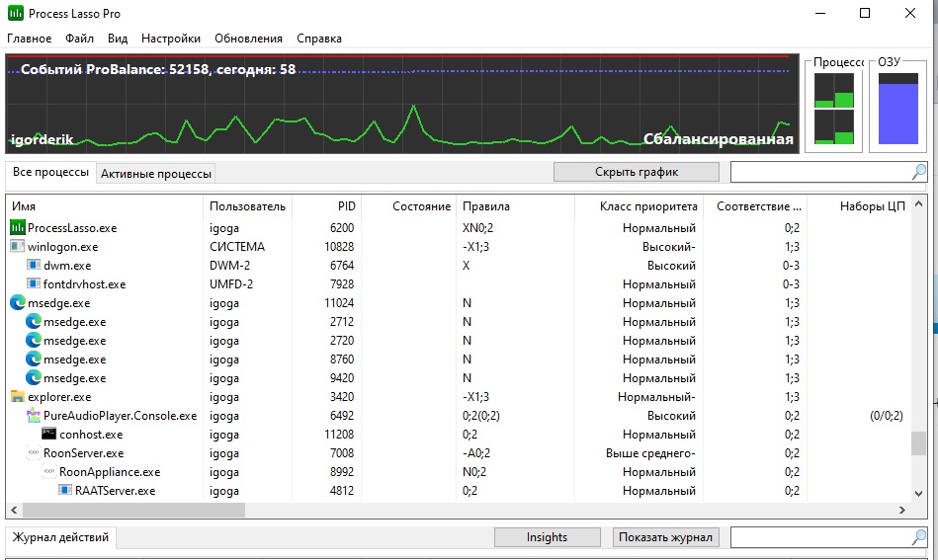Click the CPU sets cell '(0/0;2)'
The width and height of the screenshot is (938, 560).
887,416
